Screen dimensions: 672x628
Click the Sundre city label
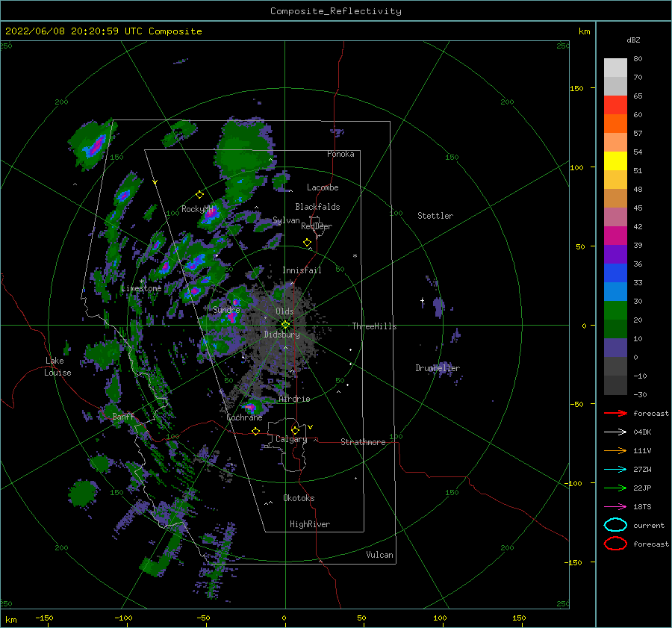click(226, 309)
